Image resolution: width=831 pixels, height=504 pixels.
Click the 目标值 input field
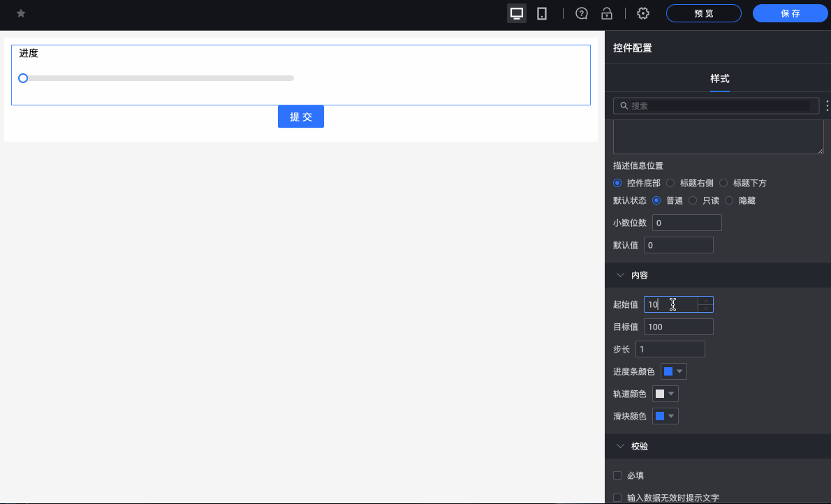coord(678,326)
